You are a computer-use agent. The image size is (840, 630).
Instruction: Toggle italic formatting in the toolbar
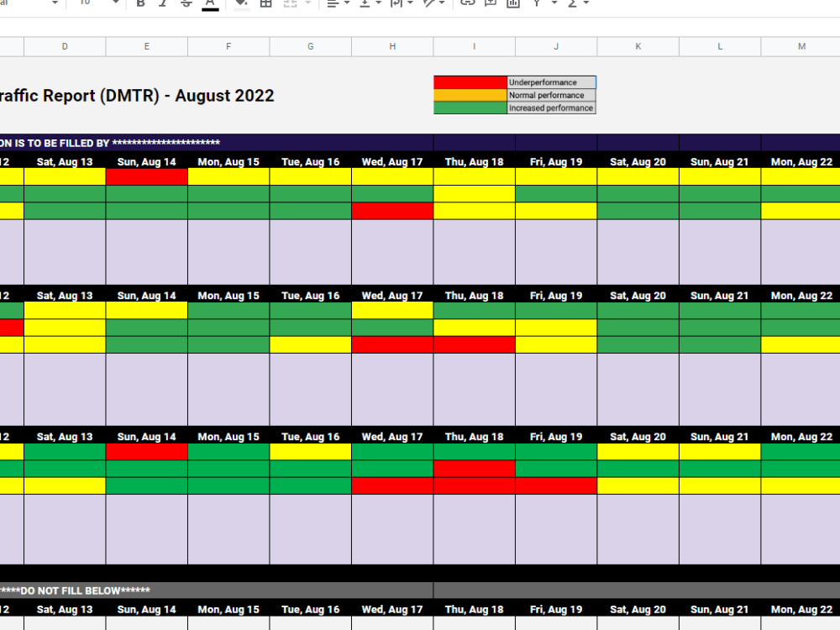click(163, 3)
